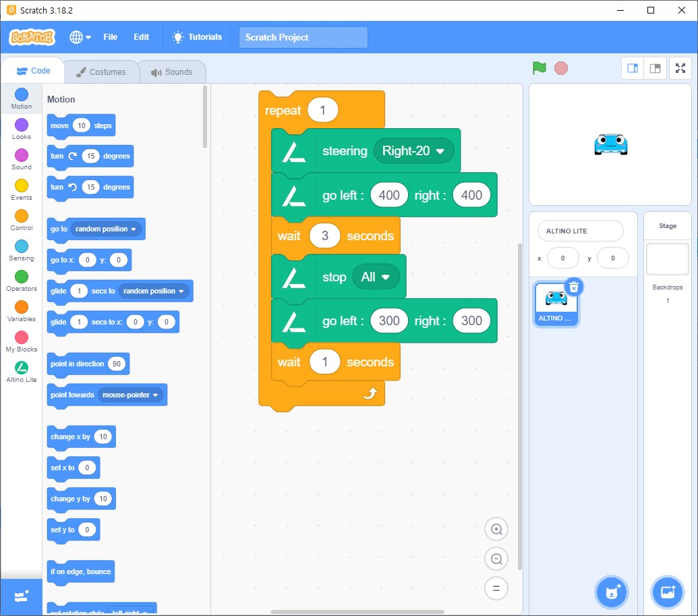Zoom out of the code workspace
This screenshot has height=616, width=698.
tap(496, 559)
